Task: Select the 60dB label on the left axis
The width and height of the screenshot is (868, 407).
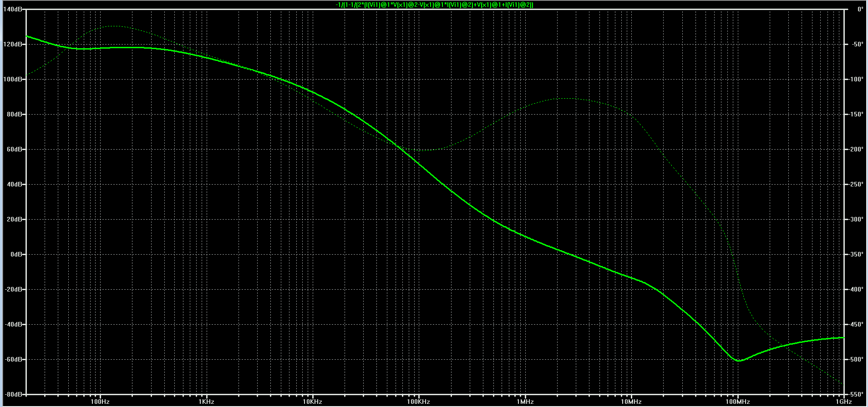Action: pos(15,149)
